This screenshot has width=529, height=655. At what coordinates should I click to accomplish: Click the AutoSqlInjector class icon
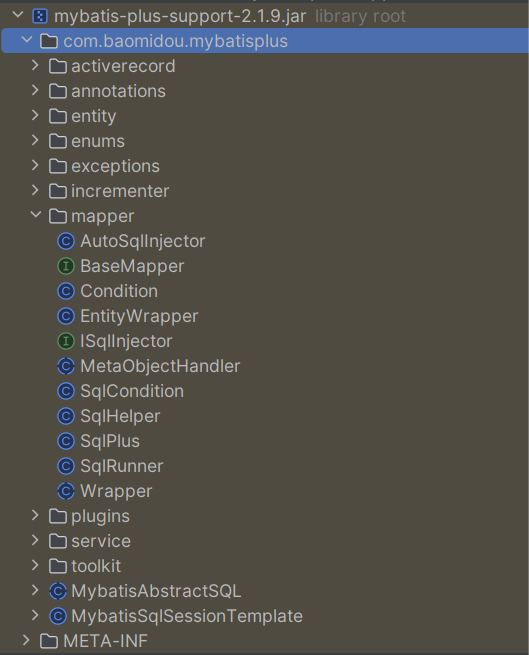coord(66,241)
